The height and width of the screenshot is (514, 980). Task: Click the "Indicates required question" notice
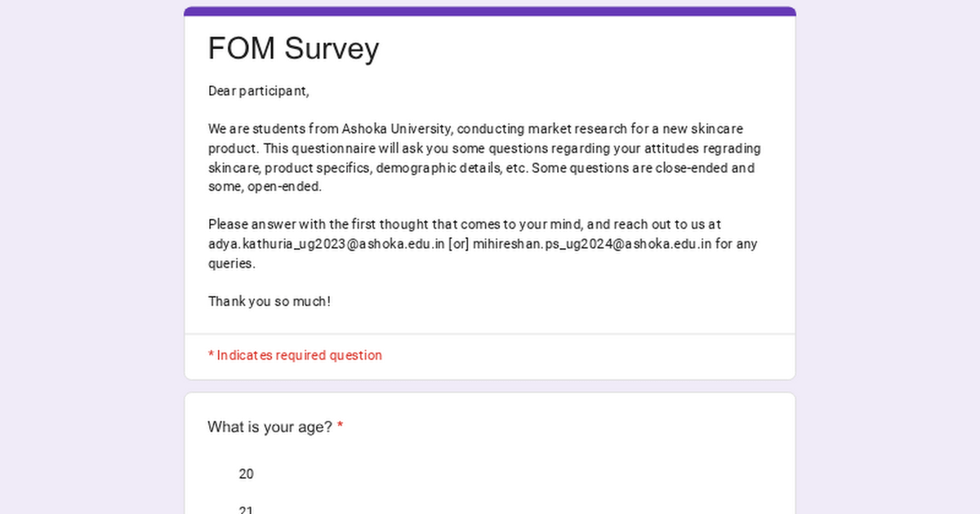pyautogui.click(x=299, y=356)
